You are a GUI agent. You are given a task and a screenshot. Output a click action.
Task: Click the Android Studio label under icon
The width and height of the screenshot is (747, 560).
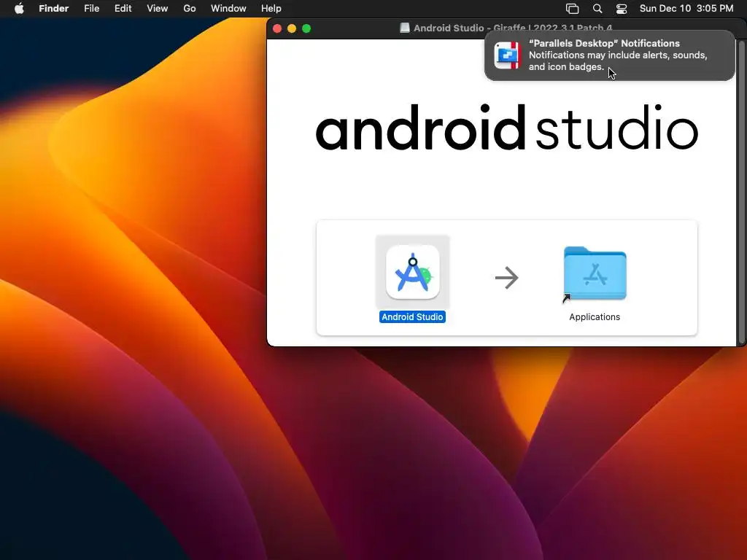tap(413, 317)
